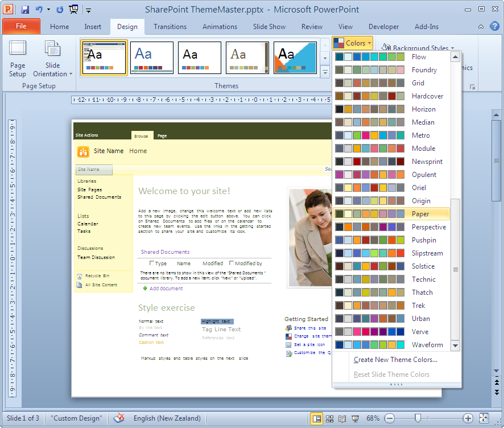This screenshot has height=428, width=504.
Task: Fit slide to current window icon
Action: pos(484,418)
